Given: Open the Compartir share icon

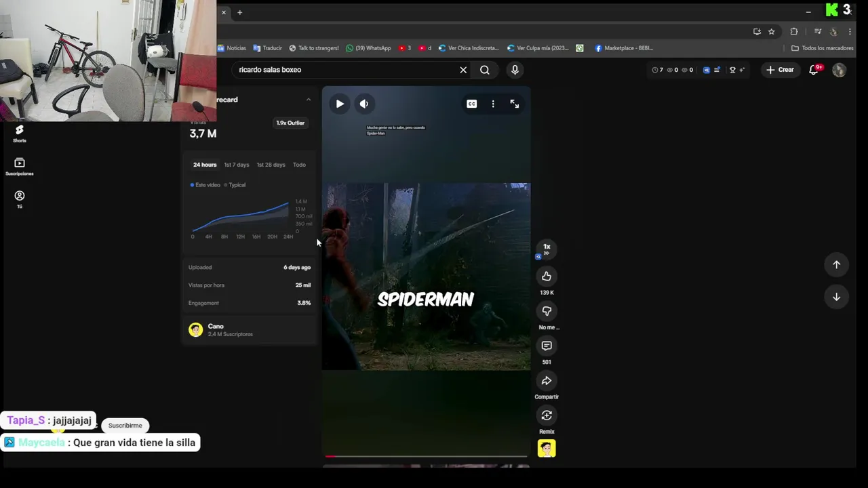Looking at the screenshot, I should click(x=547, y=381).
